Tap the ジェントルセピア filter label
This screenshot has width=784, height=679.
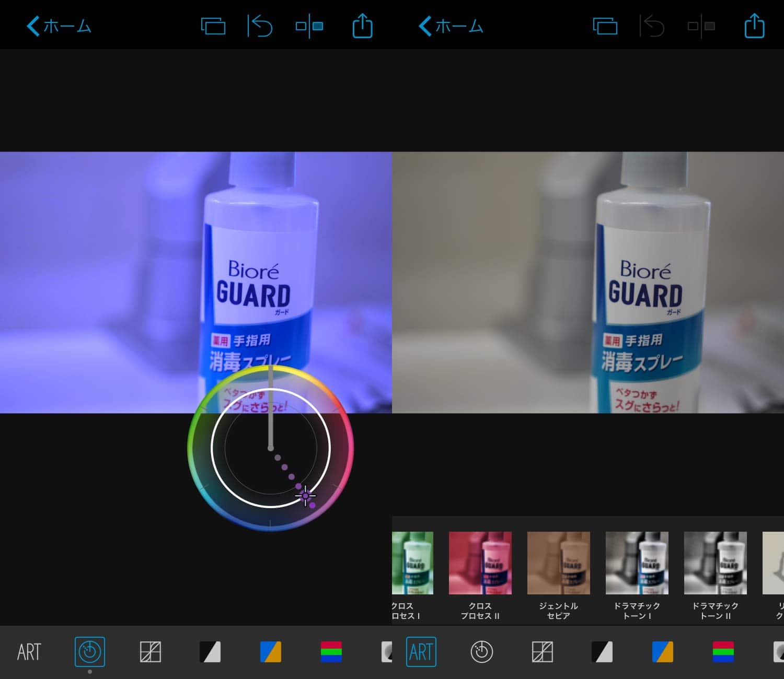pos(559,611)
